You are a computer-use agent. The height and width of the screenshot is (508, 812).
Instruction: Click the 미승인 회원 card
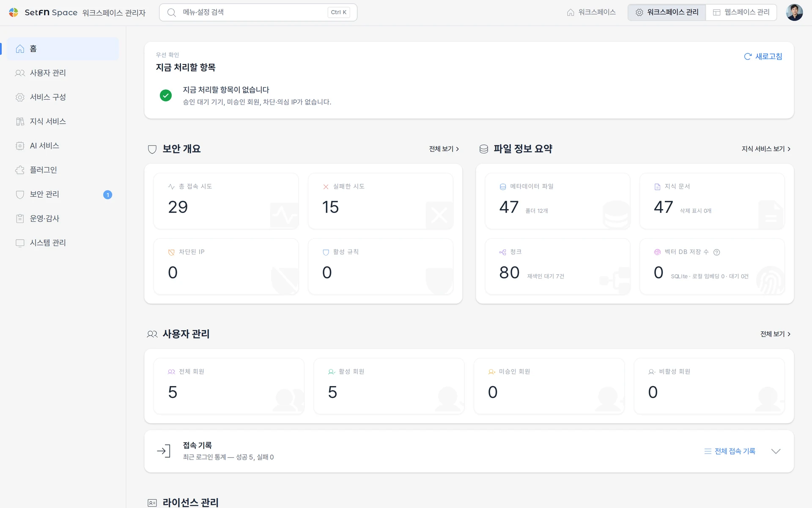click(549, 386)
